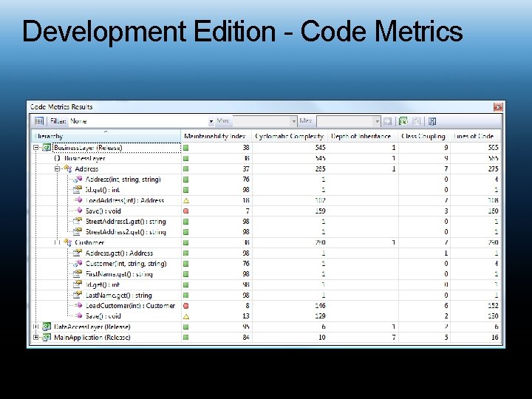The image size is (532, 399).
Task: Collapse the Address class node
Action: [58, 168]
